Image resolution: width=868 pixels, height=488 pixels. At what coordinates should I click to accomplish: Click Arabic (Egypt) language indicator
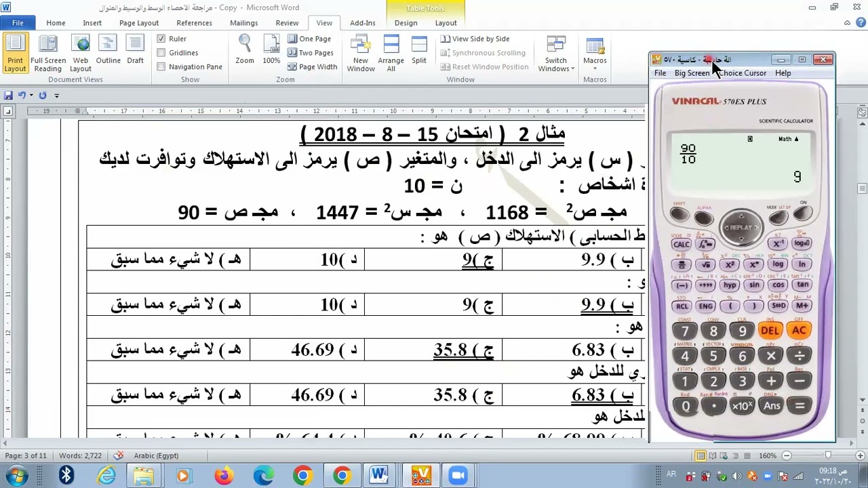[156, 455]
